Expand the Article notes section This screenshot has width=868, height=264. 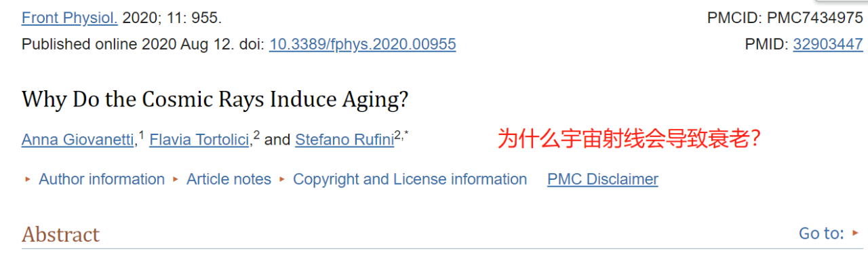(x=229, y=179)
